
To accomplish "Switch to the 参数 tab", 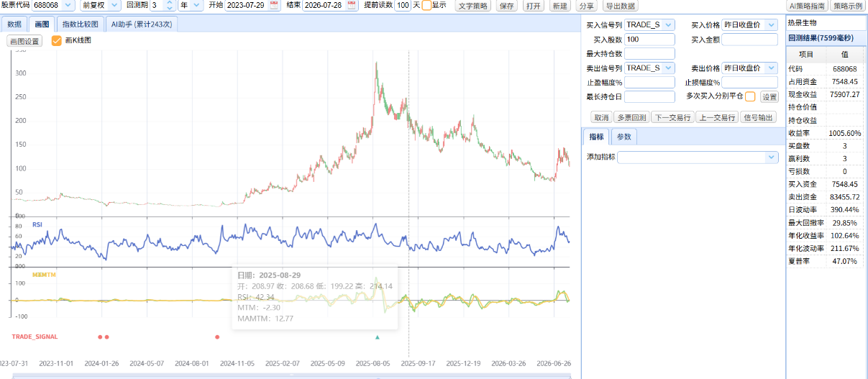I will point(623,137).
